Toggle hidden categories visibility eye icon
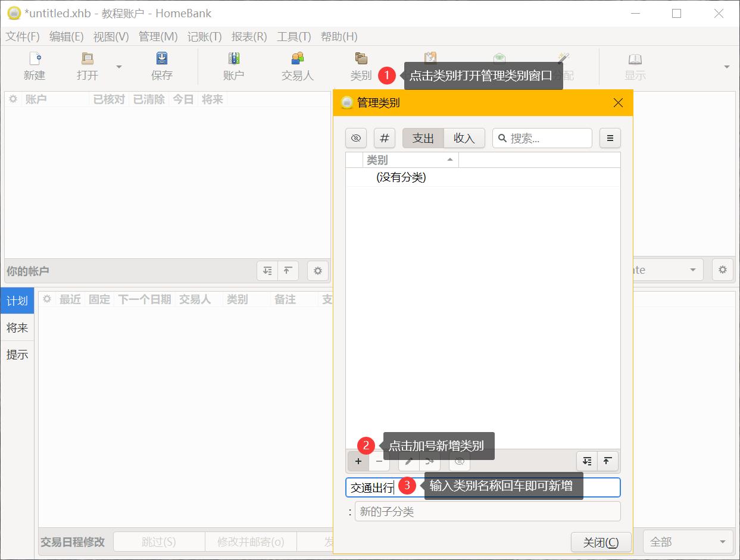Viewport: 740px width, 560px height. (x=355, y=137)
